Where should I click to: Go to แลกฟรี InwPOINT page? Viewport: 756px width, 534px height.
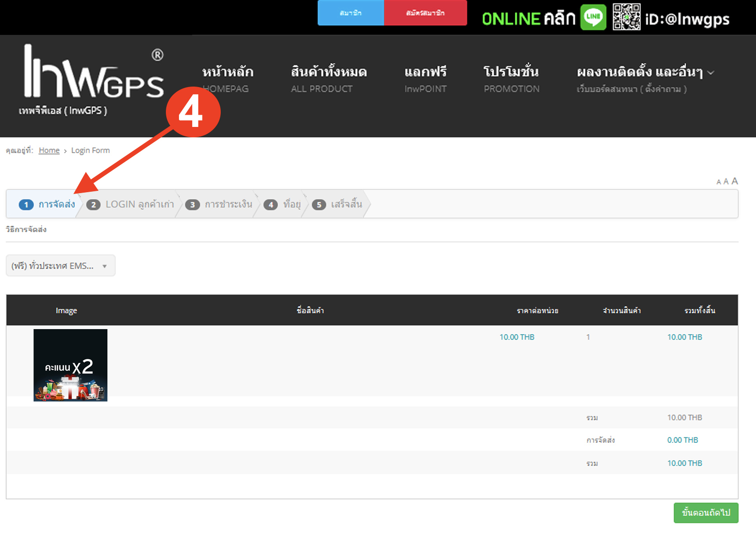[x=425, y=79]
